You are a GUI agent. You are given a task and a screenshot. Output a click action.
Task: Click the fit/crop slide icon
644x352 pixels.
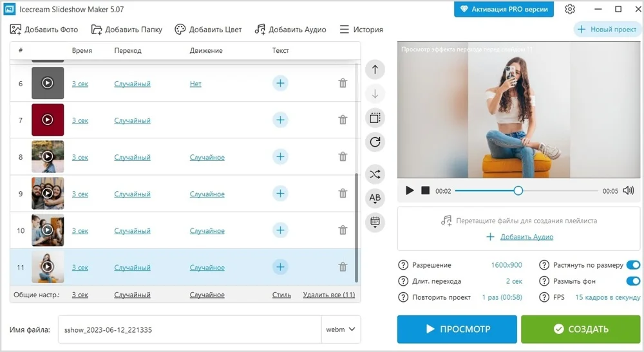pos(375,118)
